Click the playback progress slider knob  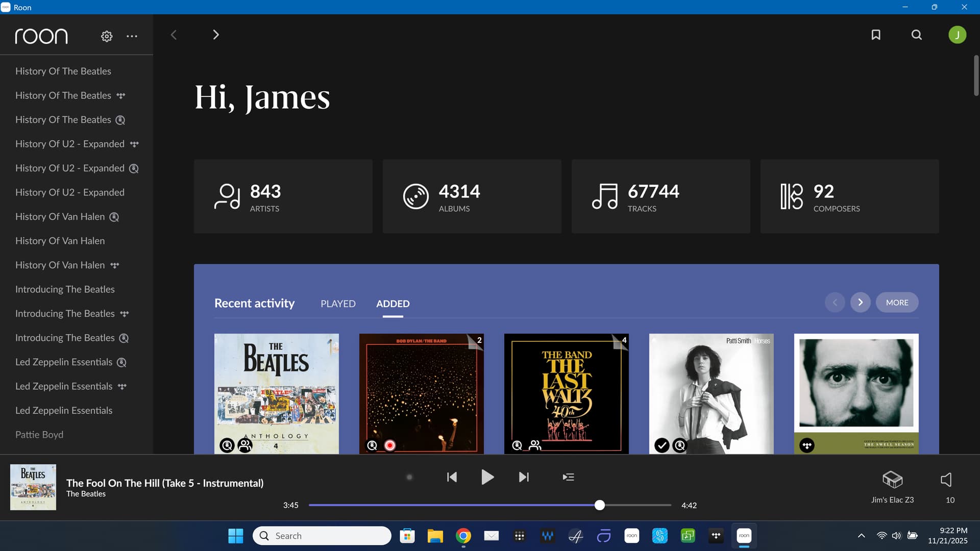600,505
